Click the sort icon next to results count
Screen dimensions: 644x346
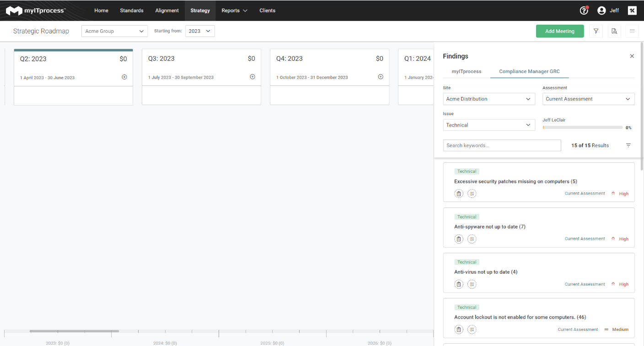tap(628, 145)
